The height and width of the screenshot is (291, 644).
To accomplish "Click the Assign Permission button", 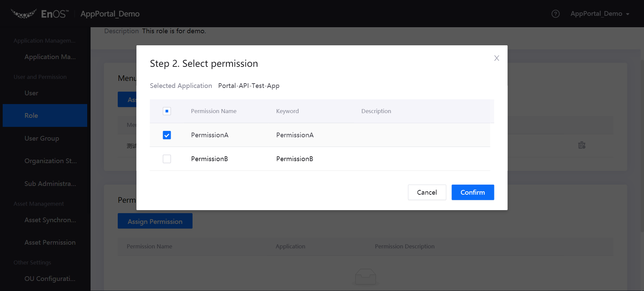I will coord(155,221).
